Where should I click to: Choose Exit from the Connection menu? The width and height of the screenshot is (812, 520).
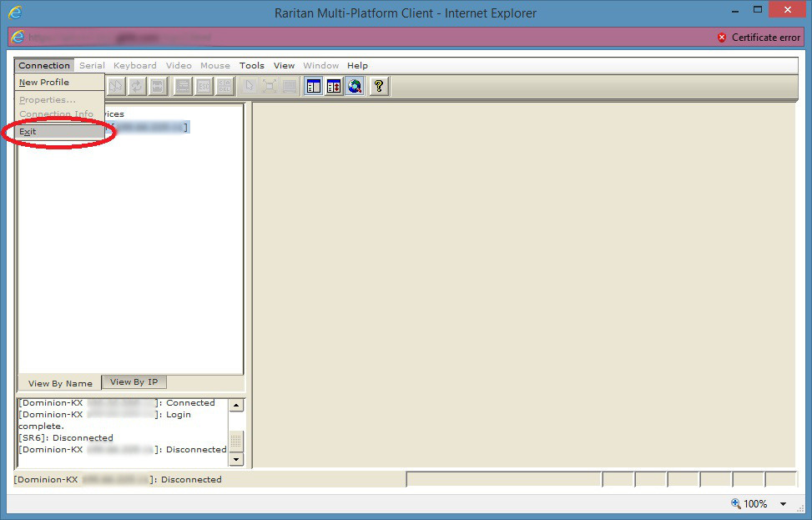point(59,132)
